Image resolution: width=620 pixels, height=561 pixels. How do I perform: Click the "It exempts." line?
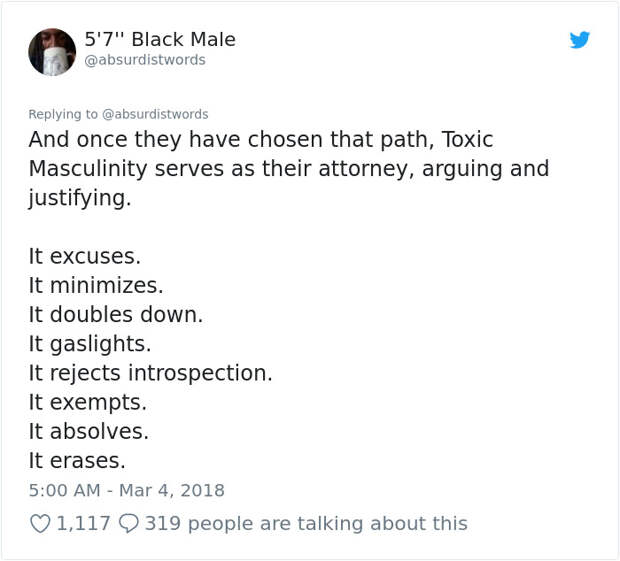point(88,402)
